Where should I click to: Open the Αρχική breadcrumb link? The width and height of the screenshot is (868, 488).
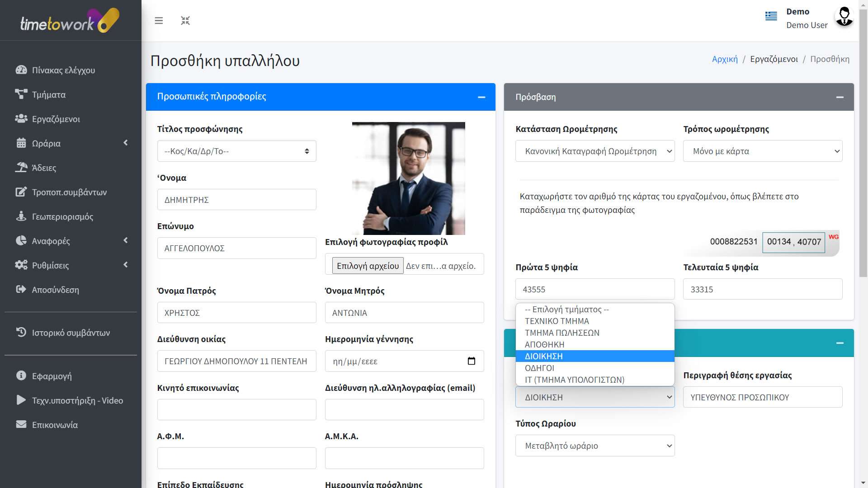click(724, 59)
